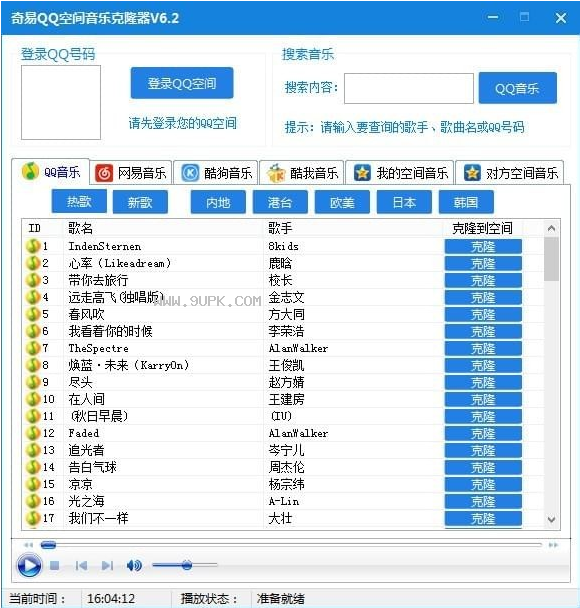Screen dimensions: 580x608
Task: Clone 春风吹 by 方大同
Action: pyautogui.click(x=483, y=314)
